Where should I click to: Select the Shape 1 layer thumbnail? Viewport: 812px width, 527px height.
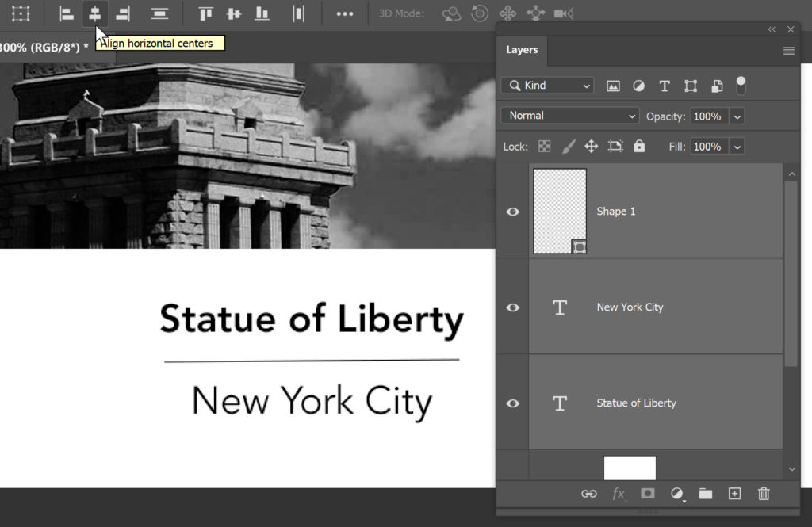560,212
